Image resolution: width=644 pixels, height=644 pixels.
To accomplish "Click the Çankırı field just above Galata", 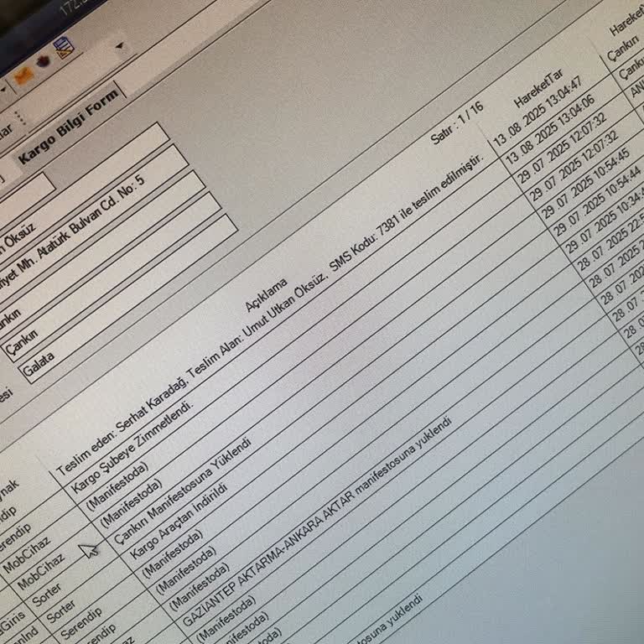I will click(111, 277).
